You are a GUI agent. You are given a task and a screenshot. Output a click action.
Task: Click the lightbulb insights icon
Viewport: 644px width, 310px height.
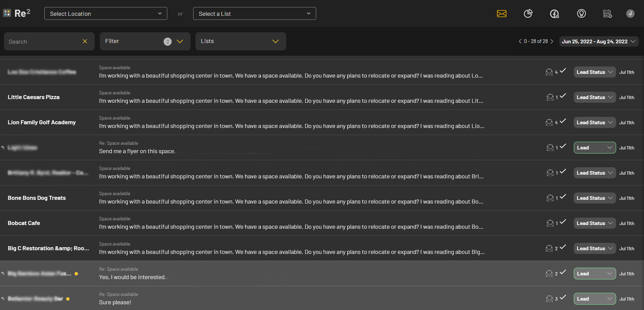(582, 13)
